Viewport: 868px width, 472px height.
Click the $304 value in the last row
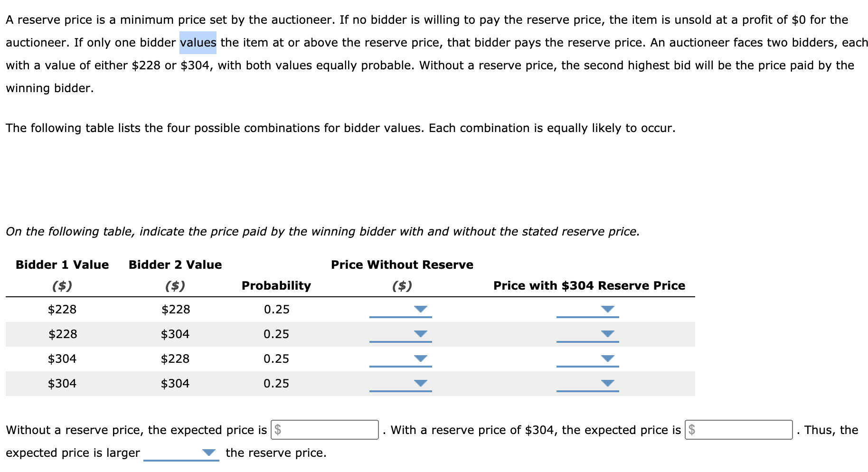click(176, 383)
